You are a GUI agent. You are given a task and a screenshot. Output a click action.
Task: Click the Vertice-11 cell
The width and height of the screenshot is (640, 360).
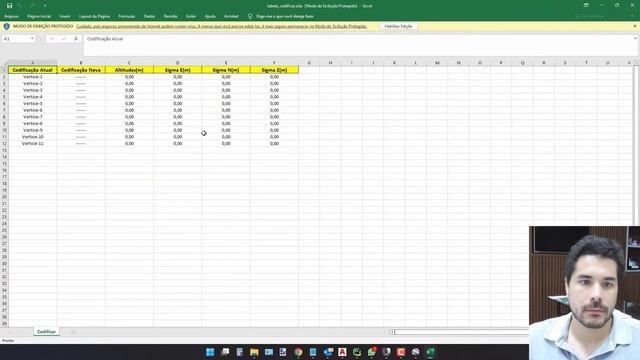[x=33, y=143]
